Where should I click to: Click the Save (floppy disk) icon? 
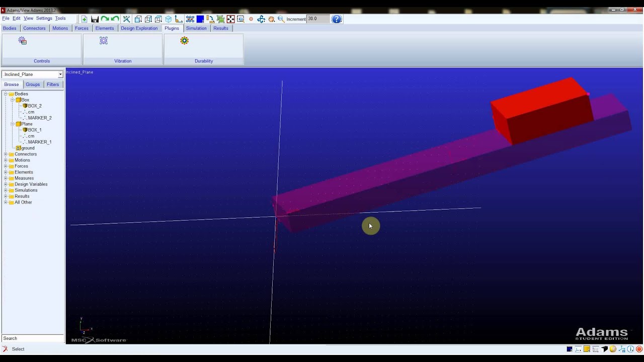coord(95,19)
